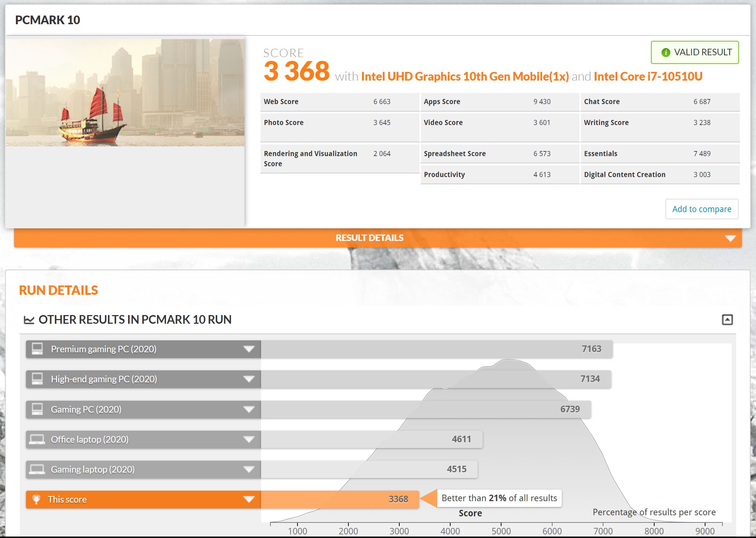Click the Add to compare button
756x538 pixels.
tap(701, 209)
